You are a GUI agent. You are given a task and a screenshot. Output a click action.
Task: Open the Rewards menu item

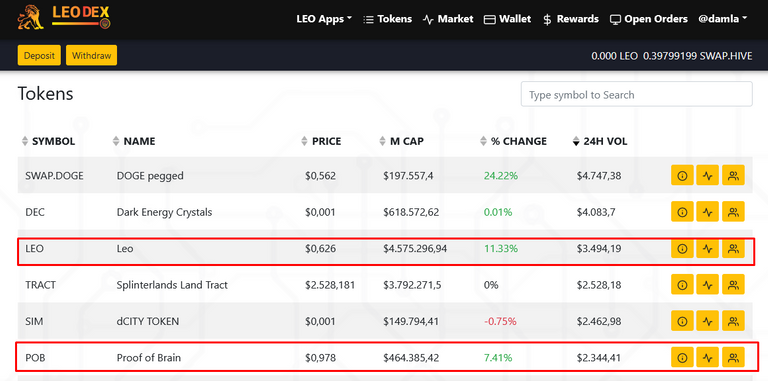(x=571, y=19)
